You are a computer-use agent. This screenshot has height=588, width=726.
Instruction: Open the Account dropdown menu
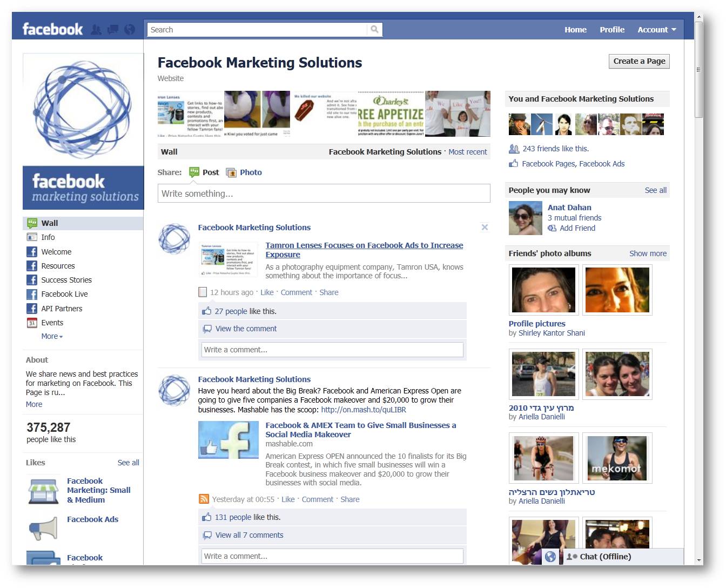point(656,30)
